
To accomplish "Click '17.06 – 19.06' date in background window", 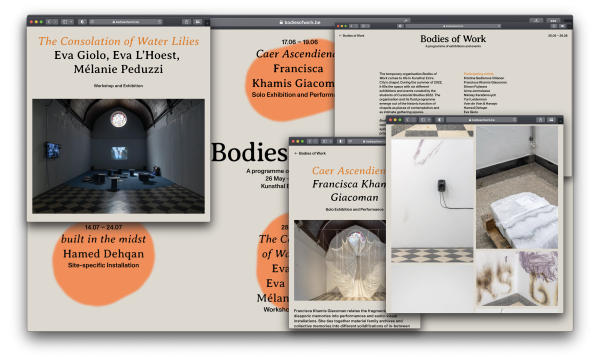I will 300,42.
